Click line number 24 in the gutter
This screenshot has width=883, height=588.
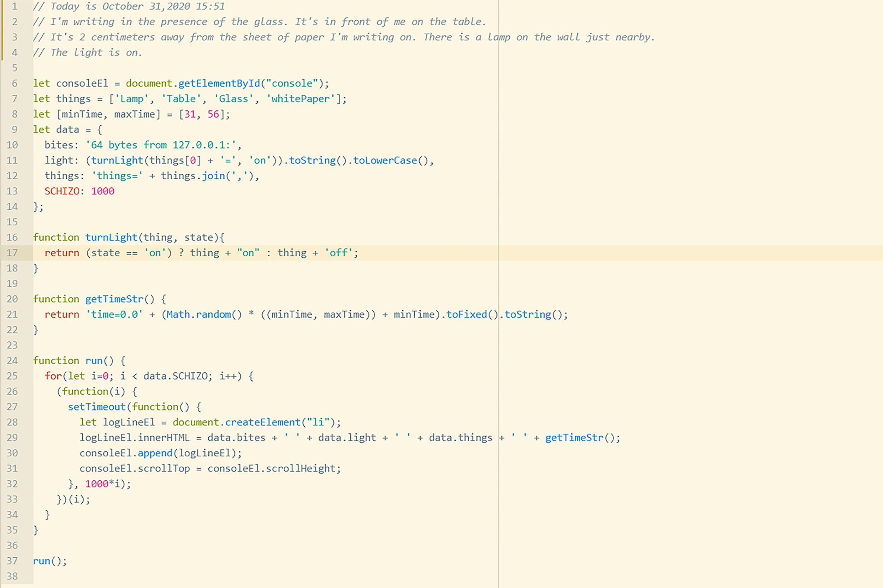12,360
